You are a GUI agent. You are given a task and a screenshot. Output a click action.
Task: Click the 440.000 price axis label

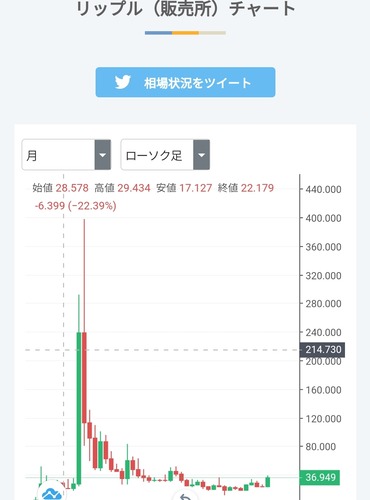pyautogui.click(x=323, y=189)
